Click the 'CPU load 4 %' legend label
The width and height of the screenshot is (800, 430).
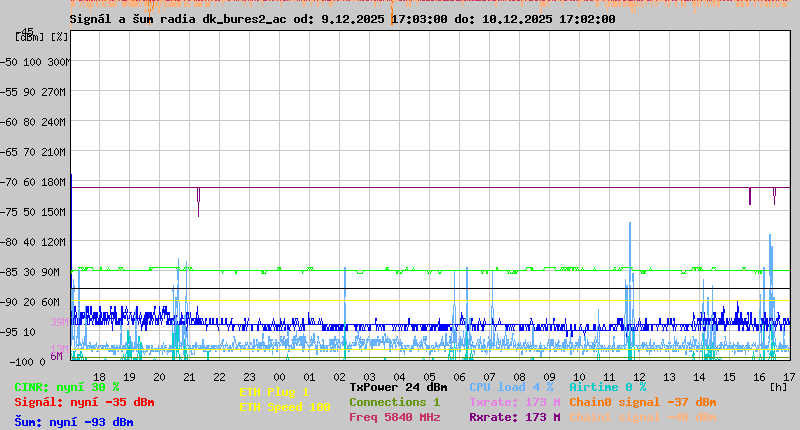pos(511,387)
